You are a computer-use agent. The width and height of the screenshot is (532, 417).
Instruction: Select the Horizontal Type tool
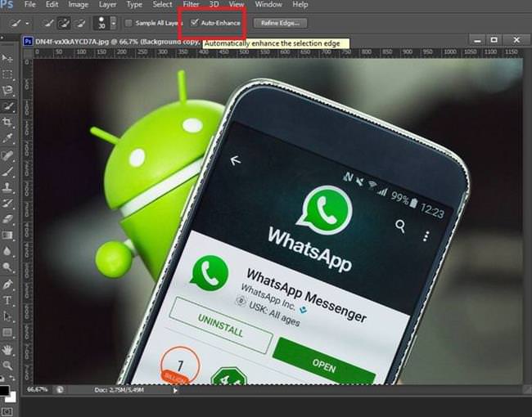(x=7, y=300)
